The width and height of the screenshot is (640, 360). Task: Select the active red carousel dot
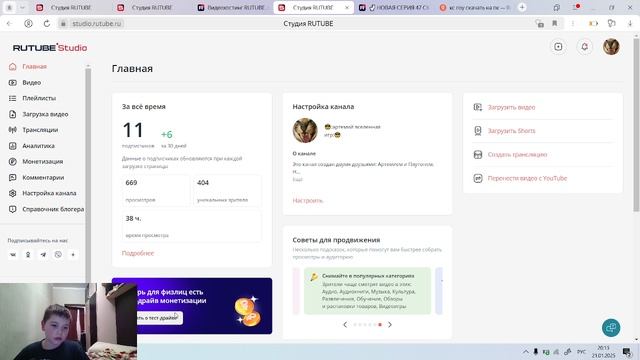point(380,324)
